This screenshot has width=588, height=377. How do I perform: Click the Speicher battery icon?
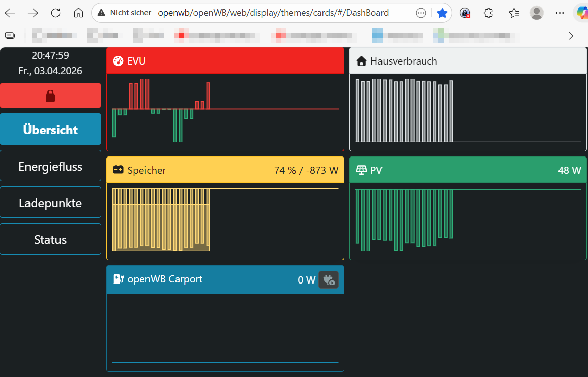118,170
